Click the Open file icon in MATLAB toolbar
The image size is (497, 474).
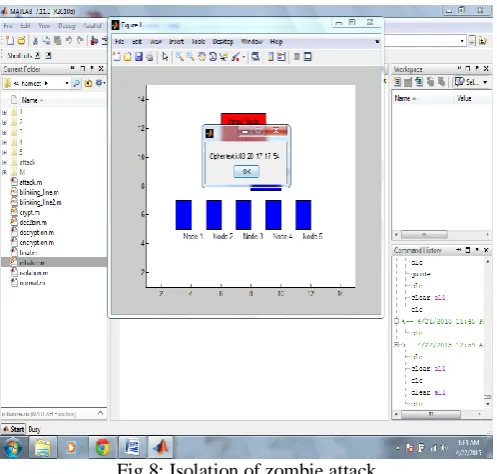click(x=21, y=40)
